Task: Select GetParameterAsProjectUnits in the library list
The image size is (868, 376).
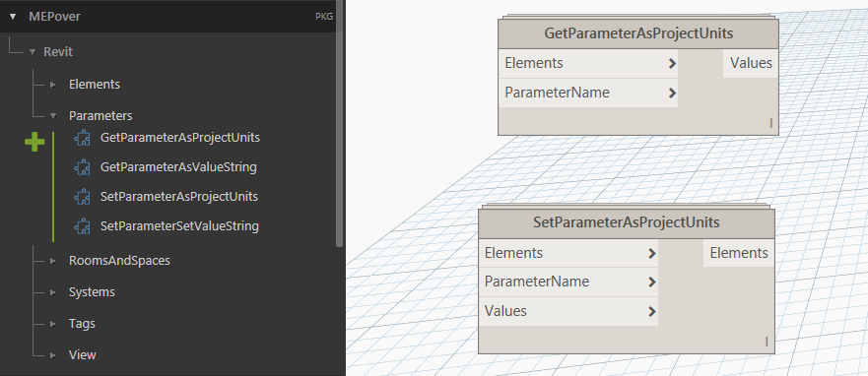Action: 180,138
